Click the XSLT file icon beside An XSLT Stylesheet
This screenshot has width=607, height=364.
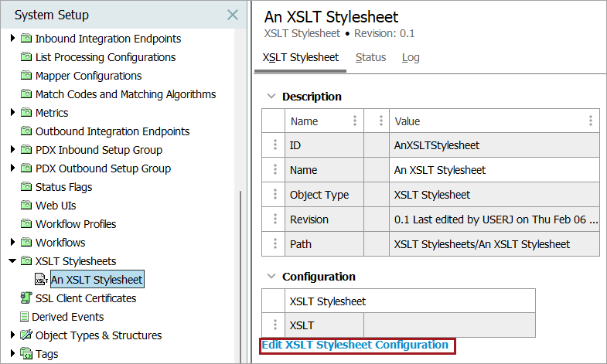[x=42, y=280]
